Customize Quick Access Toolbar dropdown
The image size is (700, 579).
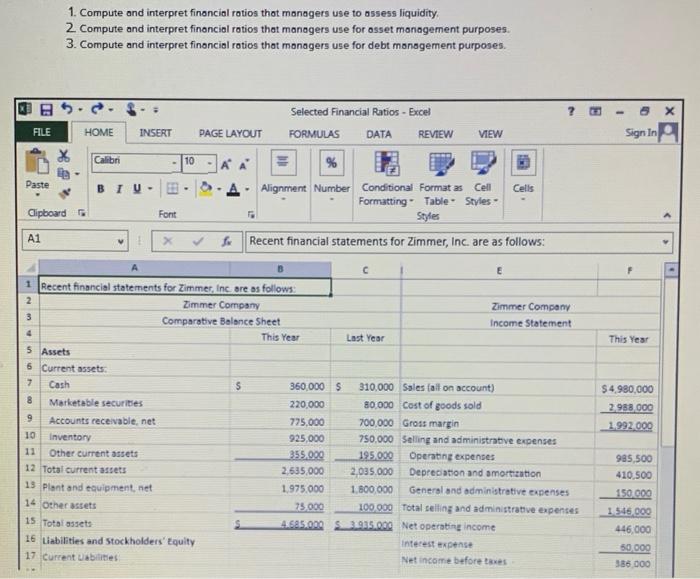155,109
